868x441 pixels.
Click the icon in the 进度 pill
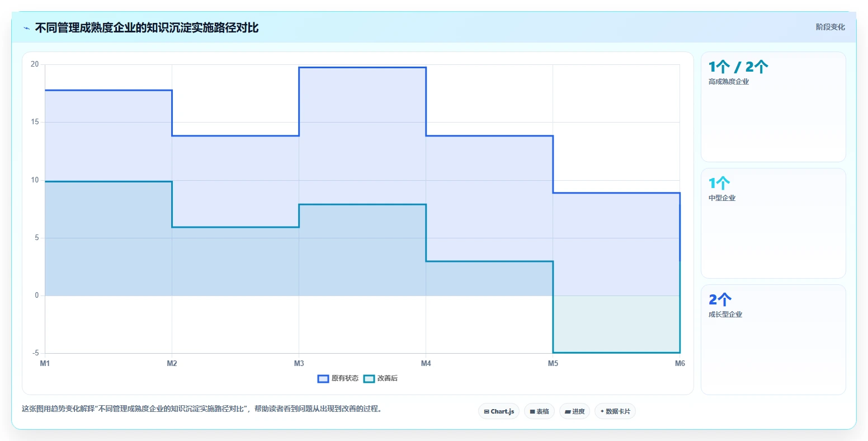point(568,411)
